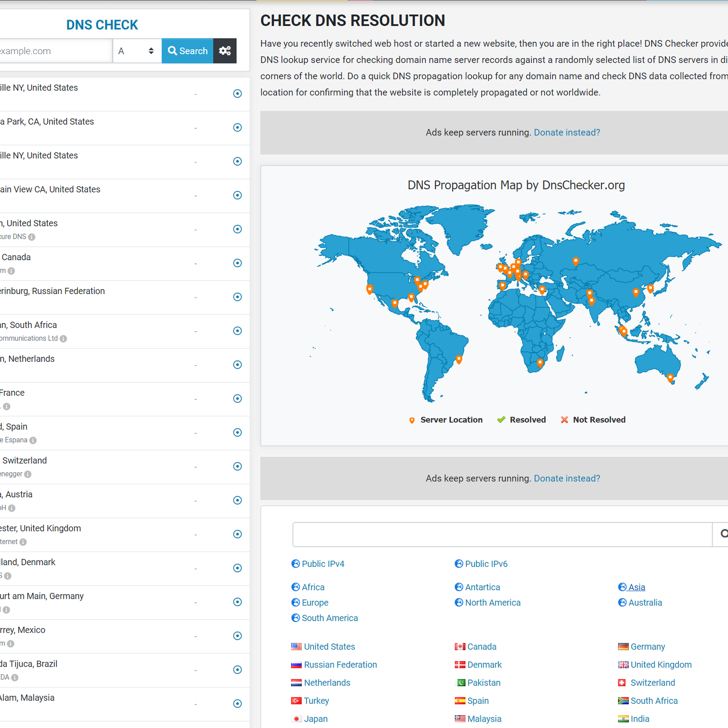Viewport: 728px width, 728px height.
Task: Click target icon for Russian Federation row
Action: click(238, 297)
